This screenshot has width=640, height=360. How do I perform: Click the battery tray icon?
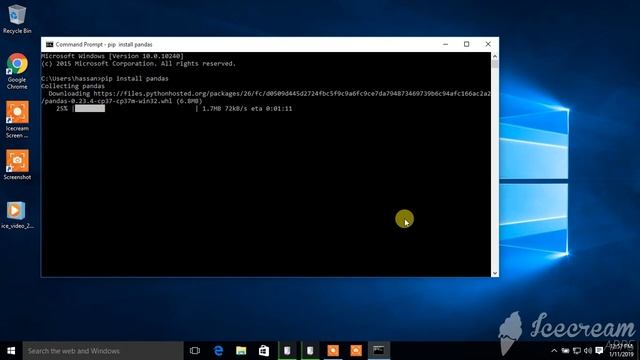(565, 351)
